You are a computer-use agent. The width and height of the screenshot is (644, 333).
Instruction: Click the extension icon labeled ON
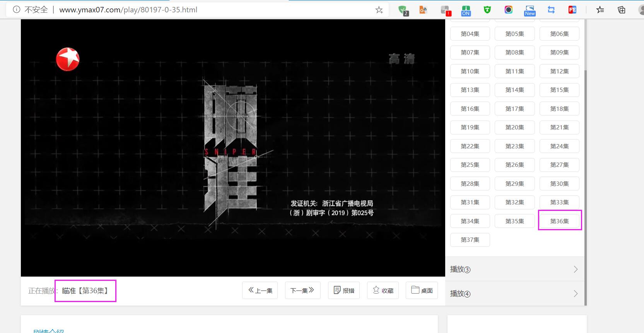pyautogui.click(x=466, y=10)
